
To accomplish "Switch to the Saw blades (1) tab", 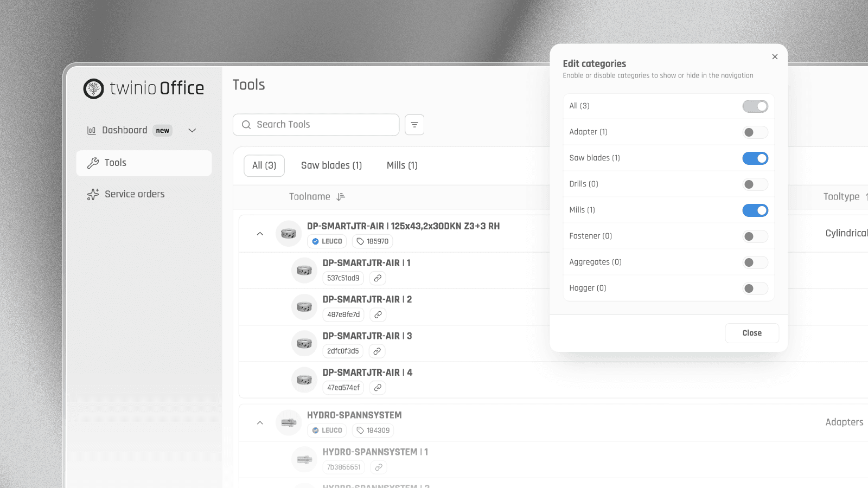I will pos(331,165).
